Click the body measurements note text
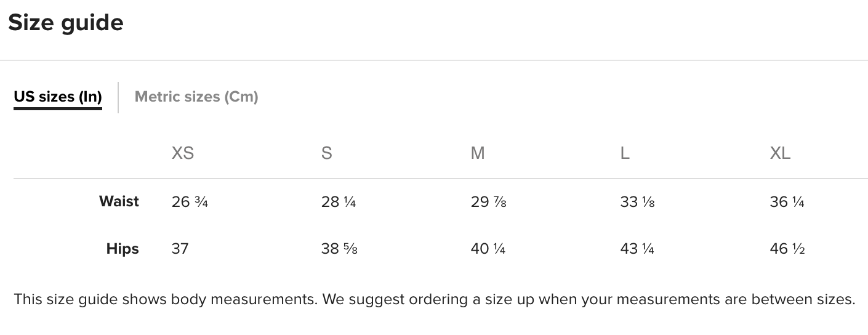This screenshot has height=335, width=868. 434,300
